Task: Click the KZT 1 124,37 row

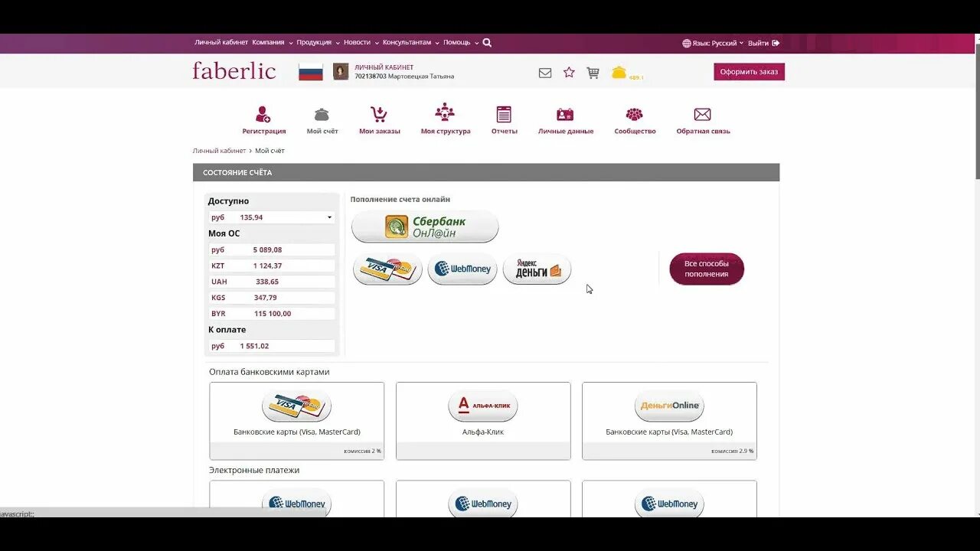Action: (272, 266)
